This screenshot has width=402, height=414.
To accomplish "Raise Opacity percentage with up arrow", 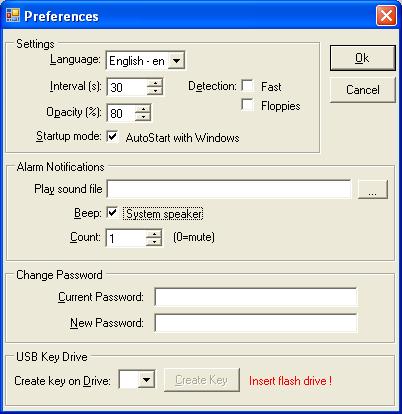I will pyautogui.click(x=143, y=109).
